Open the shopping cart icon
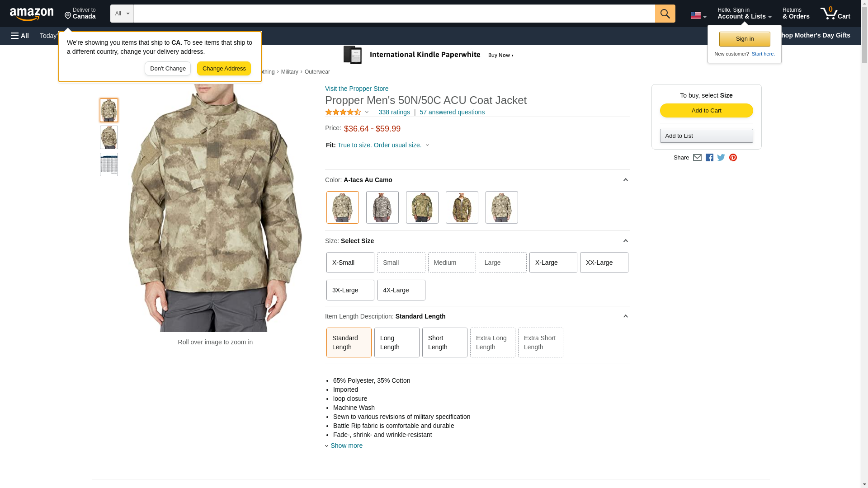This screenshot has width=868, height=488. click(835, 14)
